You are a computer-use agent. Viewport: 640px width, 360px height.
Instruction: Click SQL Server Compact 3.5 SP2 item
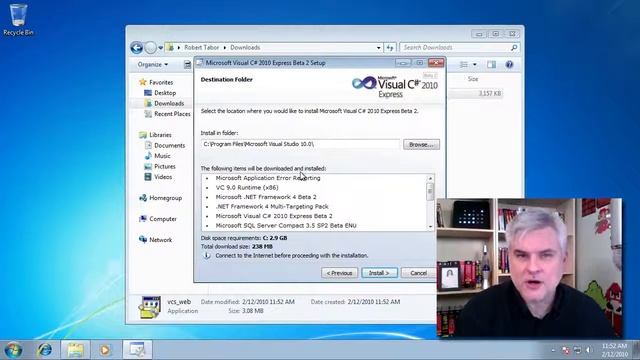[286, 225]
